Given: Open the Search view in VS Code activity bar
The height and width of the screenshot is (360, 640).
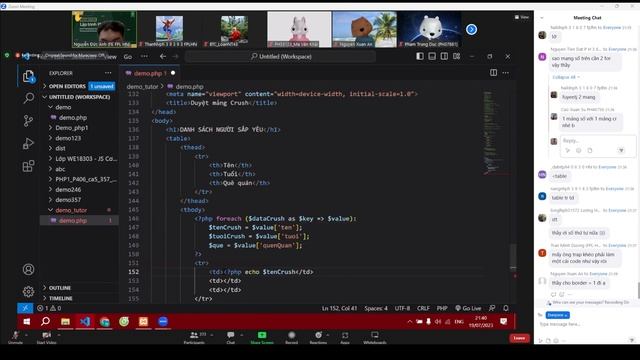Looking at the screenshot, I should click(29, 98).
